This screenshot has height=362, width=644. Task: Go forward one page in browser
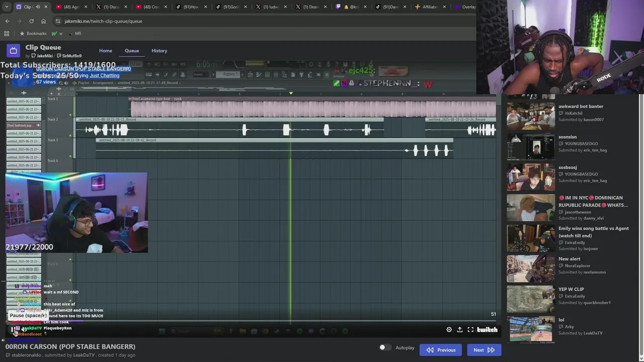click(19, 21)
